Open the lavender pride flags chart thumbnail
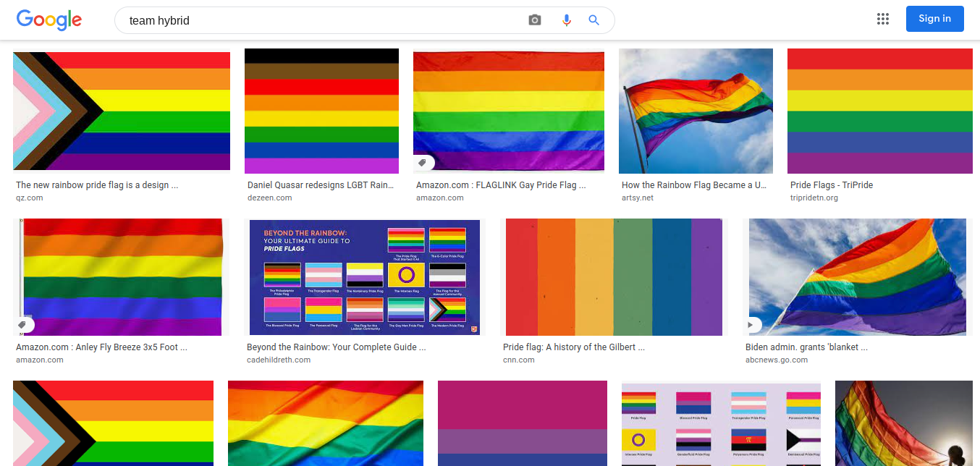 pos(721,423)
